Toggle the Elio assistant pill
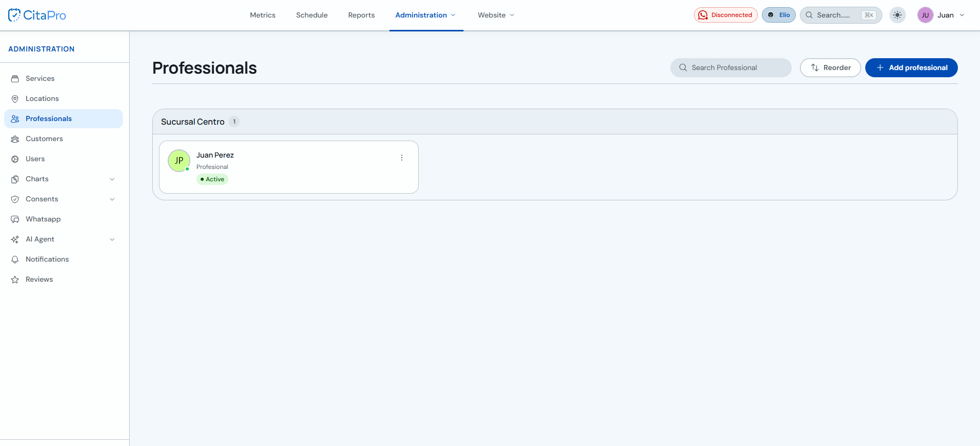This screenshot has width=980, height=446. [x=779, y=15]
